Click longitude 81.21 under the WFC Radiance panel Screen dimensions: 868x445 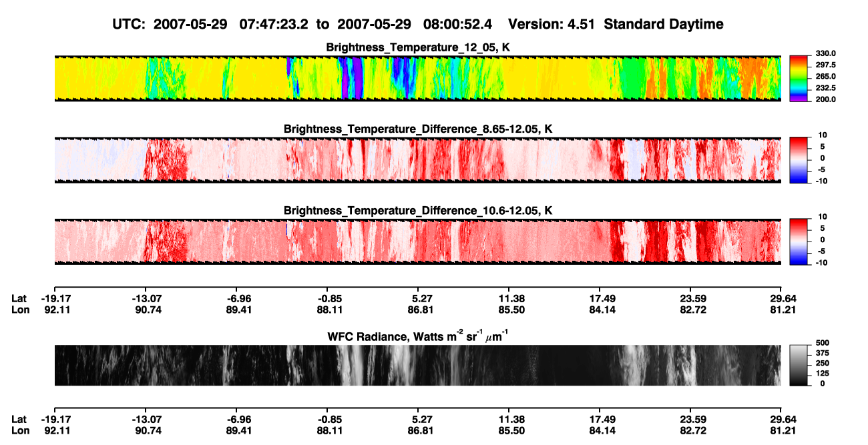pos(782,431)
